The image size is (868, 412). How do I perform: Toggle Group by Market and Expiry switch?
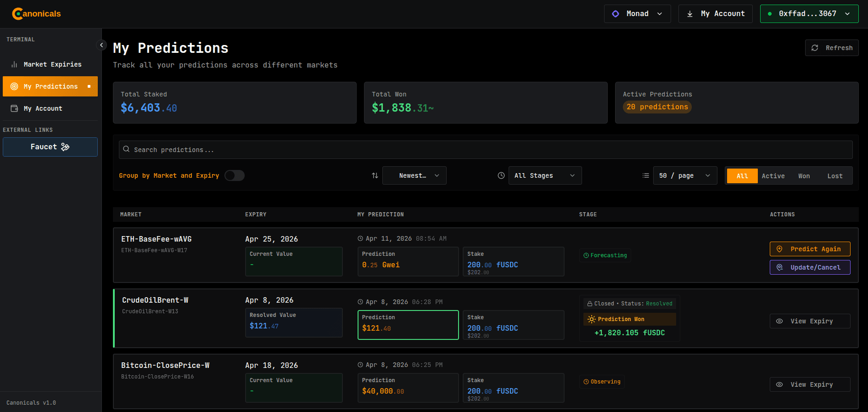[x=235, y=175]
